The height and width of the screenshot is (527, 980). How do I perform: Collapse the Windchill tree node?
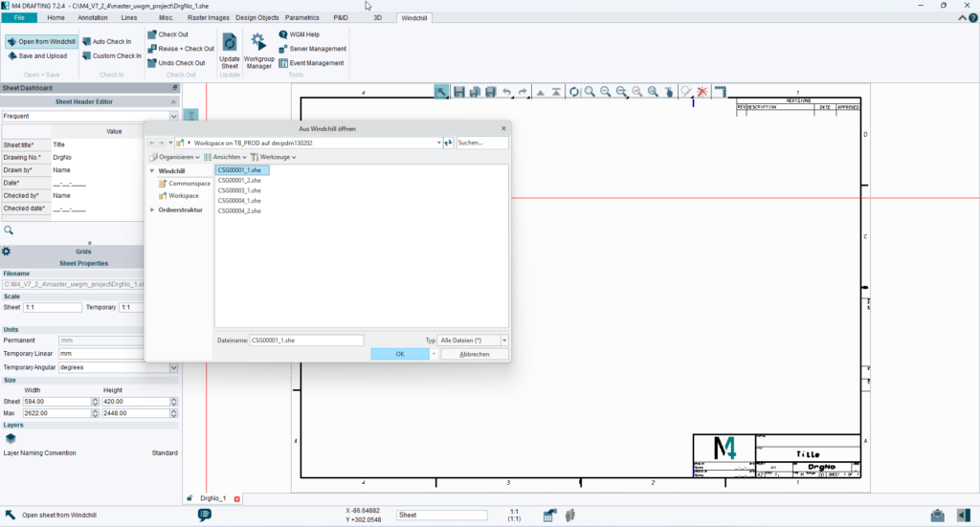click(153, 170)
